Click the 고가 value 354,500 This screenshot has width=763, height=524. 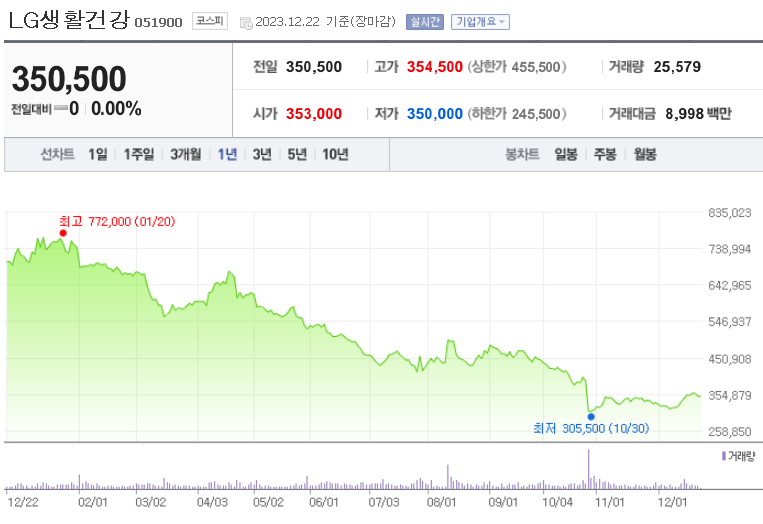(435, 67)
